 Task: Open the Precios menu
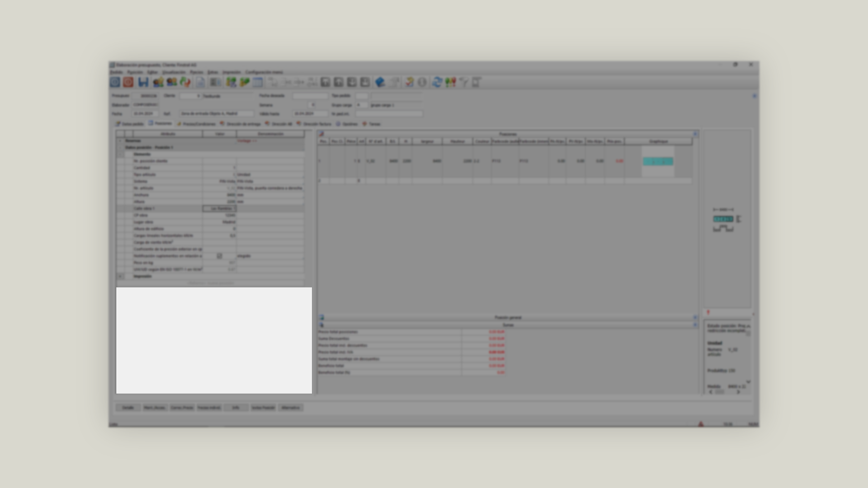[x=196, y=72]
